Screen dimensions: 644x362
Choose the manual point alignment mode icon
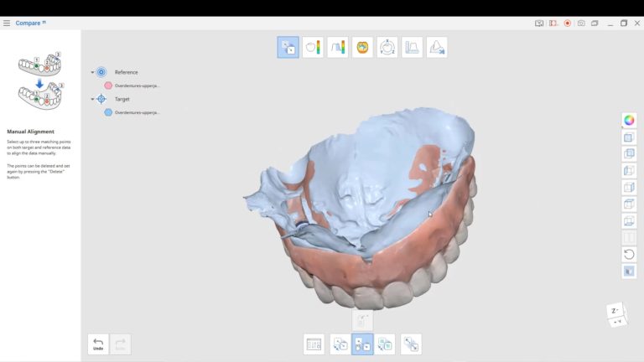(x=362, y=344)
